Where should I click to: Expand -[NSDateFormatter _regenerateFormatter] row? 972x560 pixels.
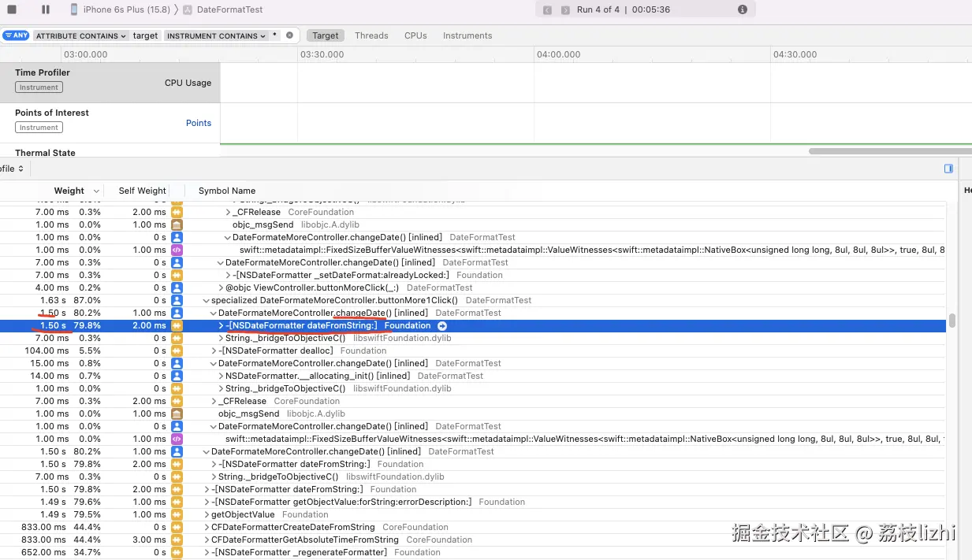207,552
